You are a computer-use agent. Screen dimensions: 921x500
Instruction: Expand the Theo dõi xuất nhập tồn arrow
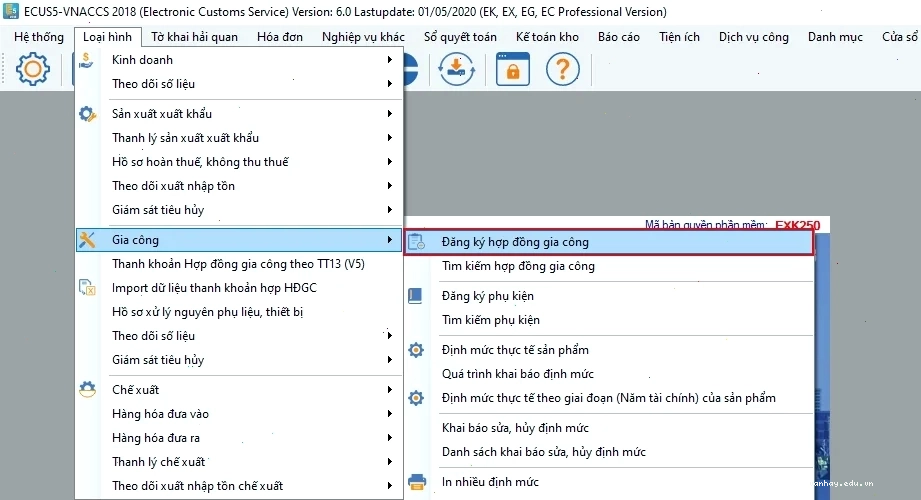pos(389,186)
